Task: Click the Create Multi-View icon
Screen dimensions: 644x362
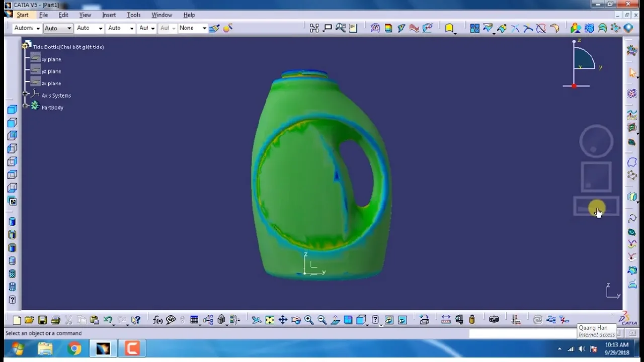Action: pyautogui.click(x=348, y=320)
